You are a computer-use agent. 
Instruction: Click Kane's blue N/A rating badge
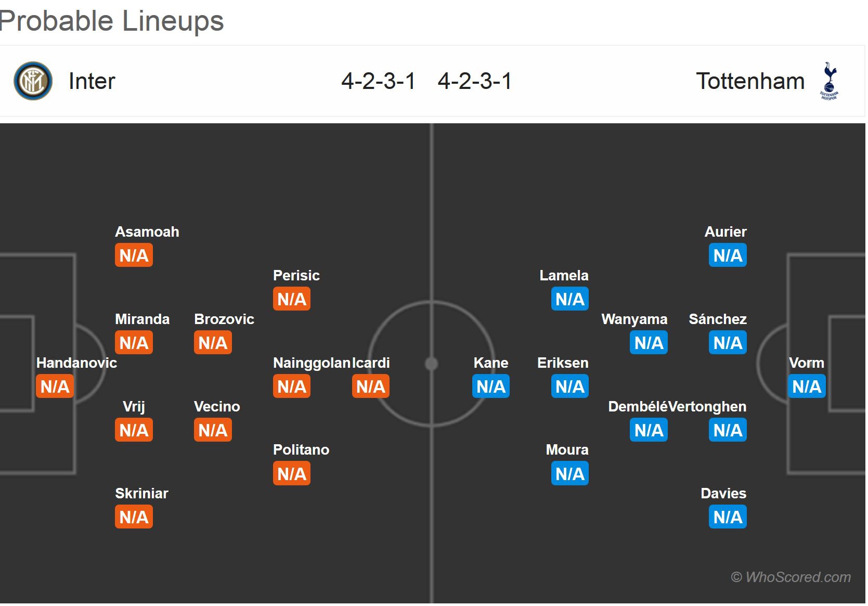491,386
